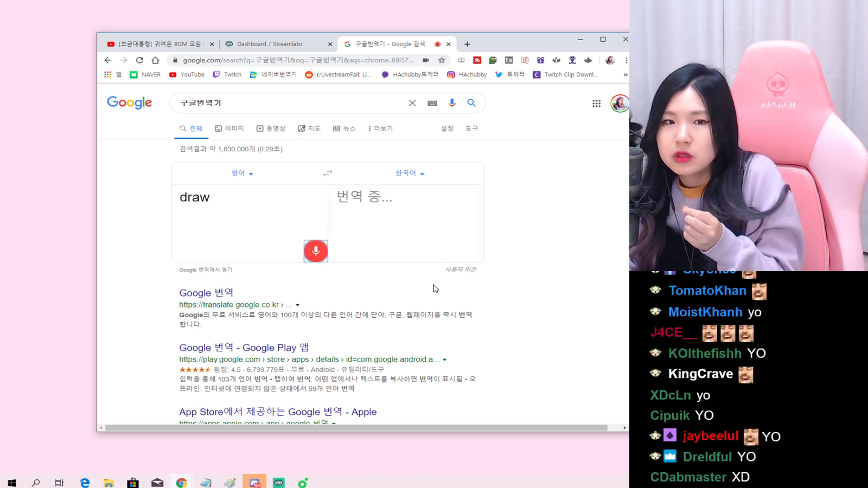Open Mail app from taskbar
The width and height of the screenshot is (868, 488).
pyautogui.click(x=157, y=483)
